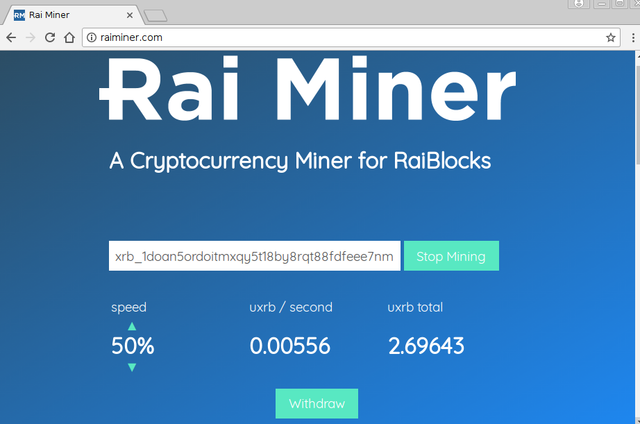Increase mining speed with up arrow
640x424 pixels.
(132, 326)
